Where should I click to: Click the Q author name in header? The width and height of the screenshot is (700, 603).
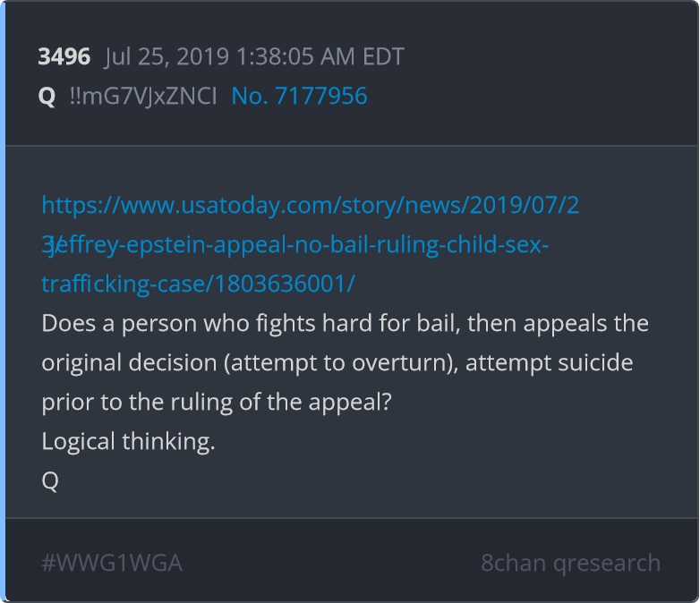[x=47, y=96]
